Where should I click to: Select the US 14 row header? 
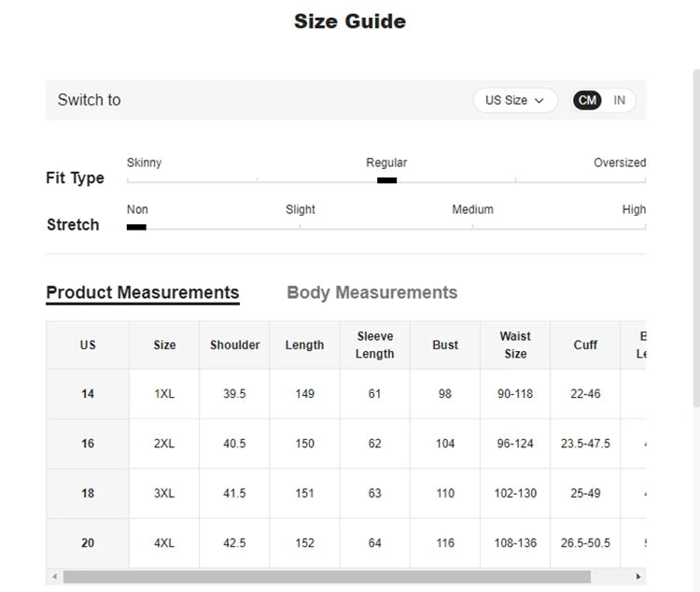point(88,394)
